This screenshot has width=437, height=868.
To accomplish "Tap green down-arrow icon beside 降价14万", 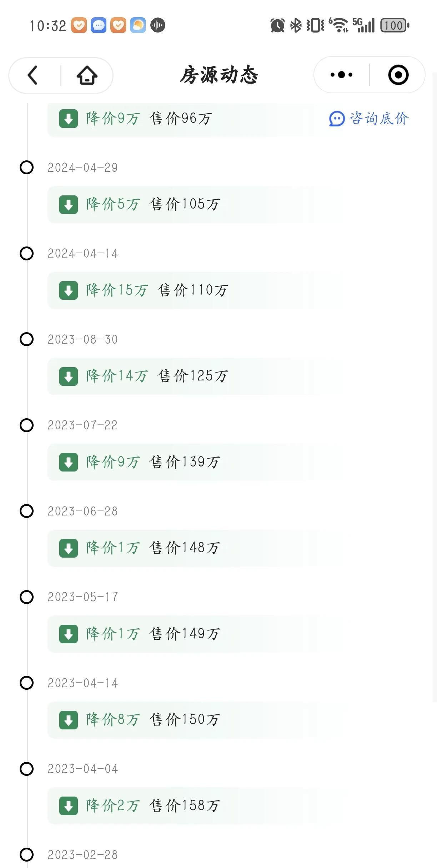I will (x=69, y=376).
